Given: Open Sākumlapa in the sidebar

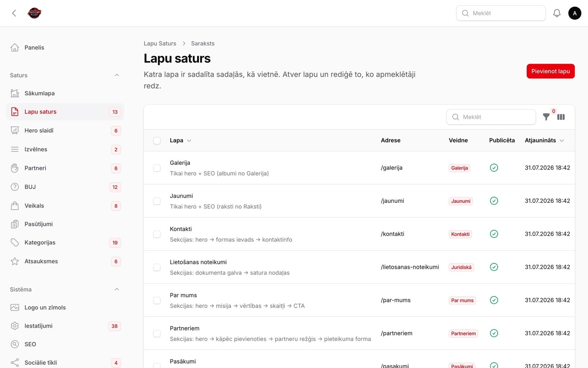Looking at the screenshot, I should point(65,93).
